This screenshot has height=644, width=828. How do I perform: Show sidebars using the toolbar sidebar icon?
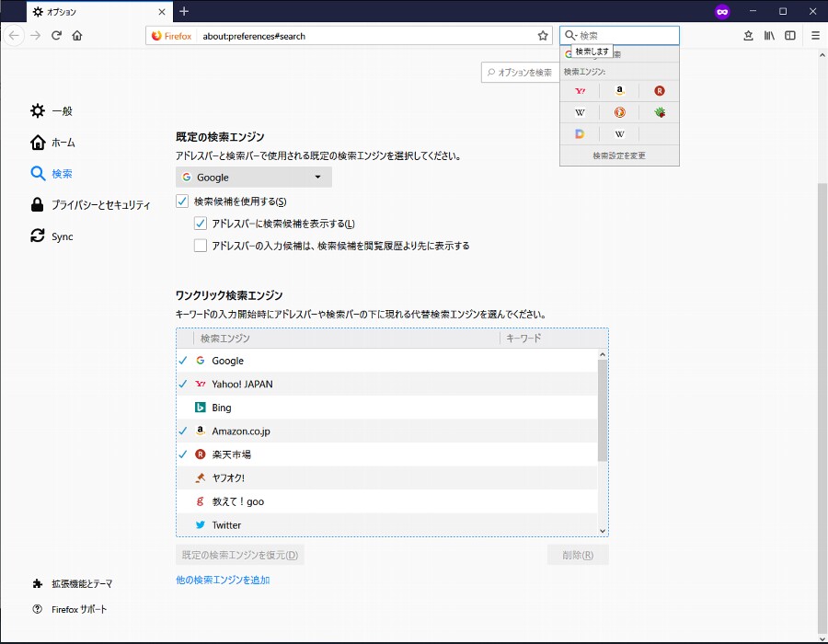(x=790, y=36)
